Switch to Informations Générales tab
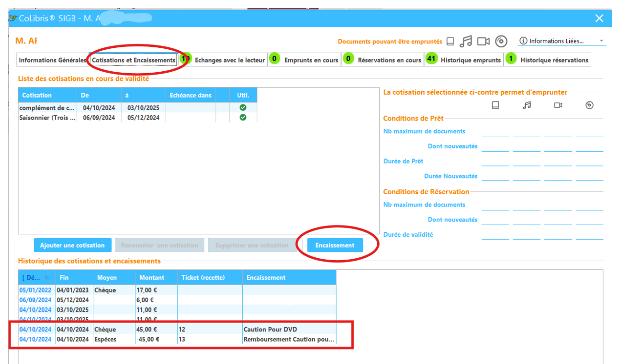Viewport: 618px width, 364px height. point(53,60)
